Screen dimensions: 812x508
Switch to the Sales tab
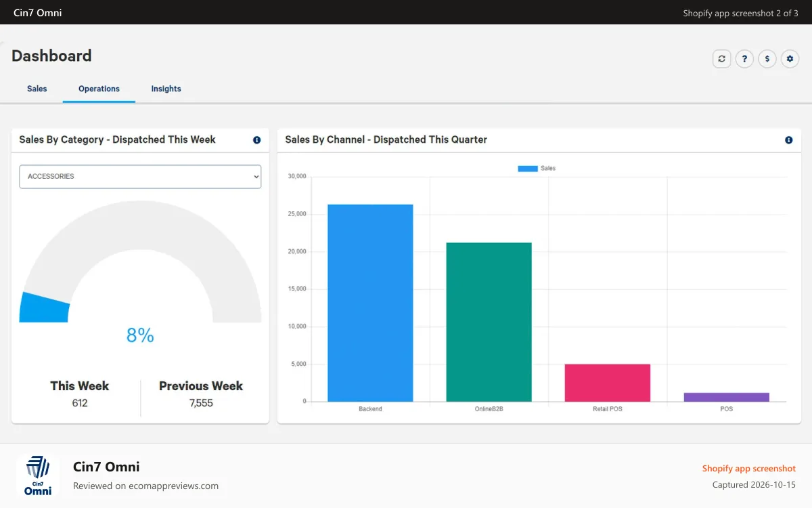[x=37, y=89]
